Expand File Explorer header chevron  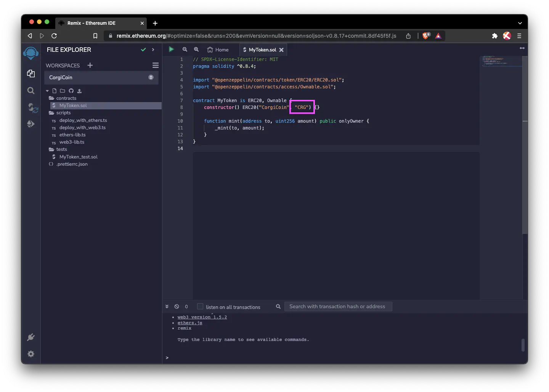(x=153, y=50)
